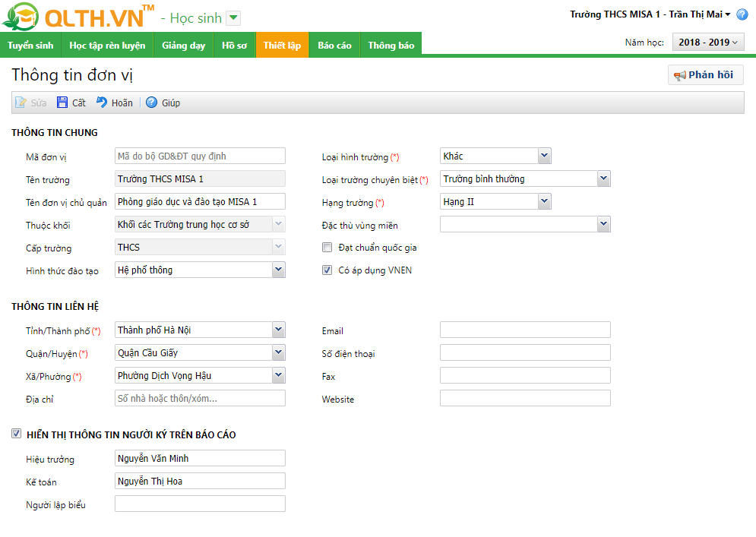Open the help question mark icon at top right
Image resolution: width=756 pixels, height=537 pixels.
(x=742, y=14)
